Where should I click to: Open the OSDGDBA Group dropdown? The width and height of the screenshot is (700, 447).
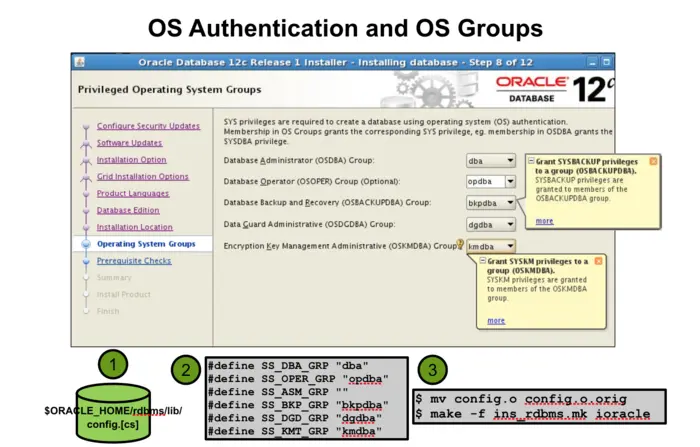pyautogui.click(x=491, y=224)
